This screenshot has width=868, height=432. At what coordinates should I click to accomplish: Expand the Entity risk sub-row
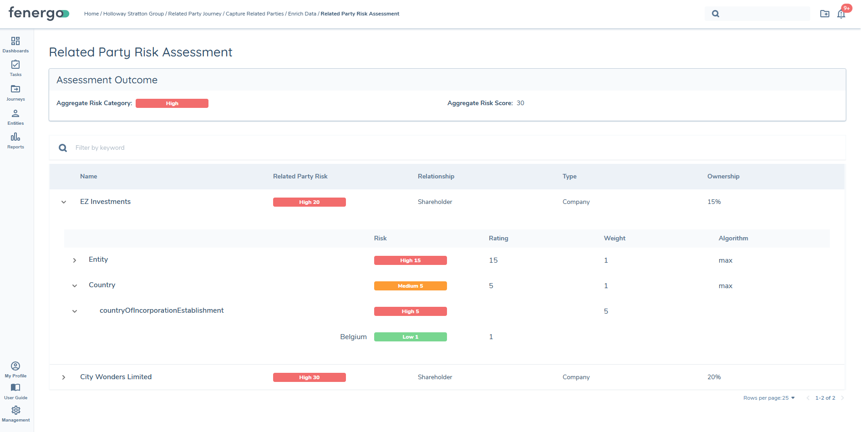pyautogui.click(x=74, y=260)
